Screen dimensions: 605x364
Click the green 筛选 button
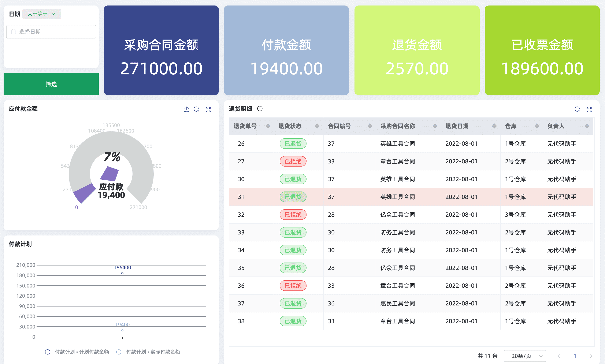coord(51,84)
